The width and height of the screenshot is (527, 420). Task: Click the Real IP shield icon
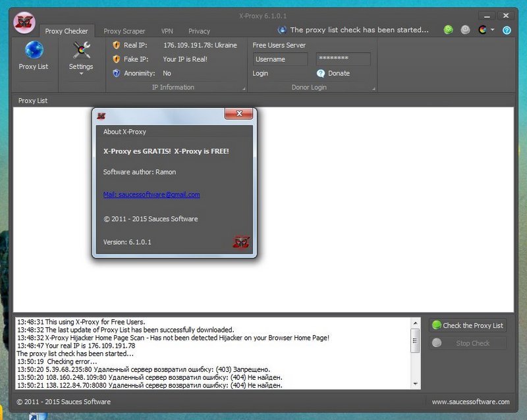(x=117, y=45)
